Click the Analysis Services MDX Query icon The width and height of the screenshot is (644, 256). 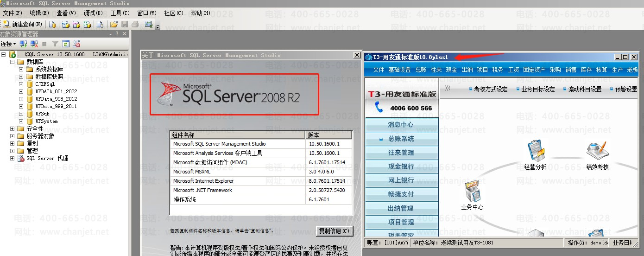tap(66, 24)
